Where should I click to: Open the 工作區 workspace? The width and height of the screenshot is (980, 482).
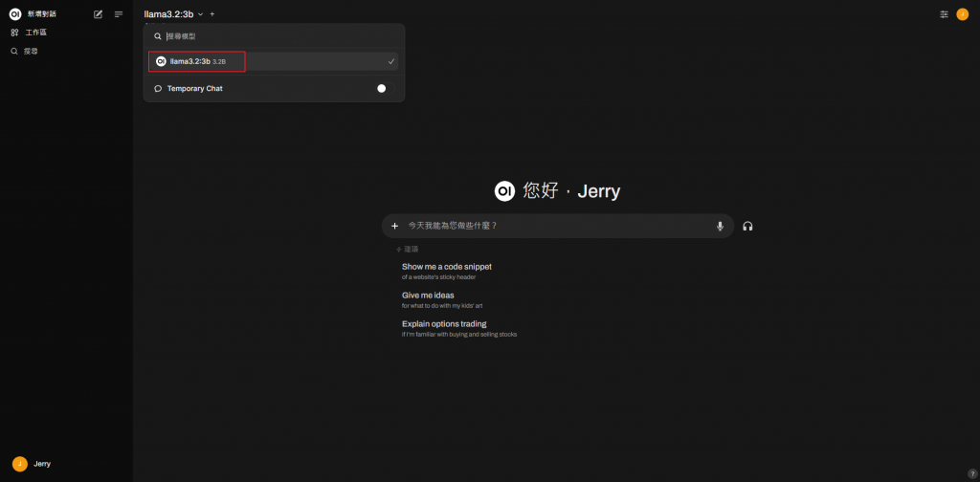(x=30, y=33)
